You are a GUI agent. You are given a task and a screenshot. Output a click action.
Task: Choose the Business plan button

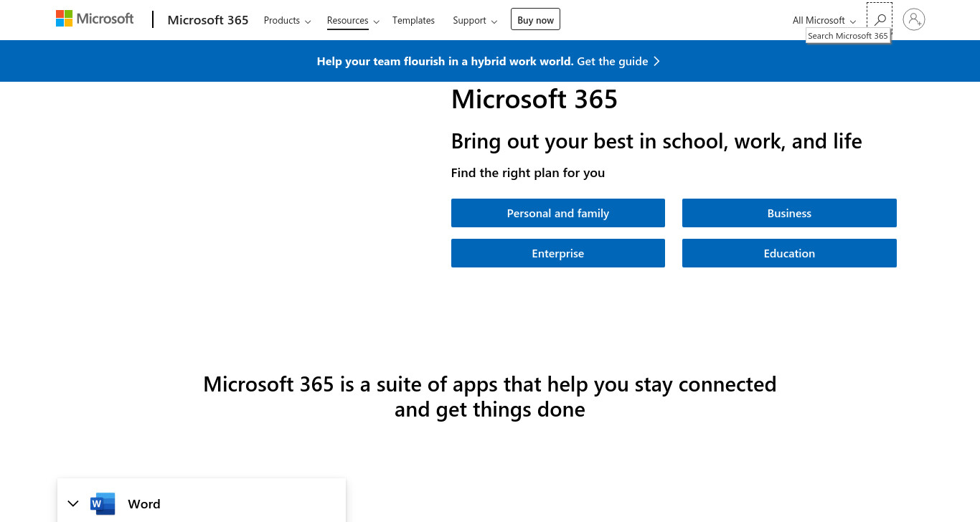coord(789,213)
